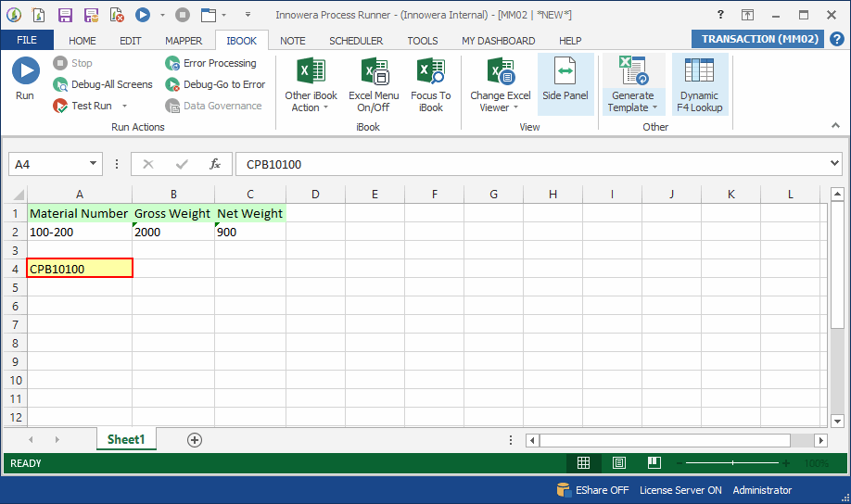This screenshot has width=851, height=504.
Task: Click EShare OFF in status bar
Action: coord(591,490)
